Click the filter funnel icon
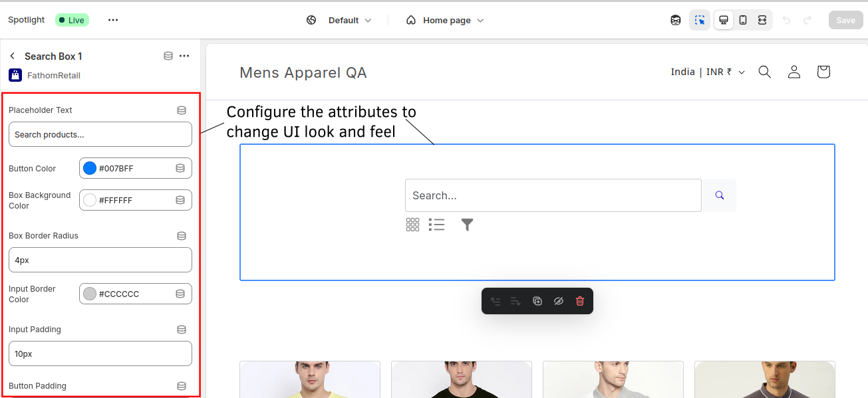 point(467,225)
